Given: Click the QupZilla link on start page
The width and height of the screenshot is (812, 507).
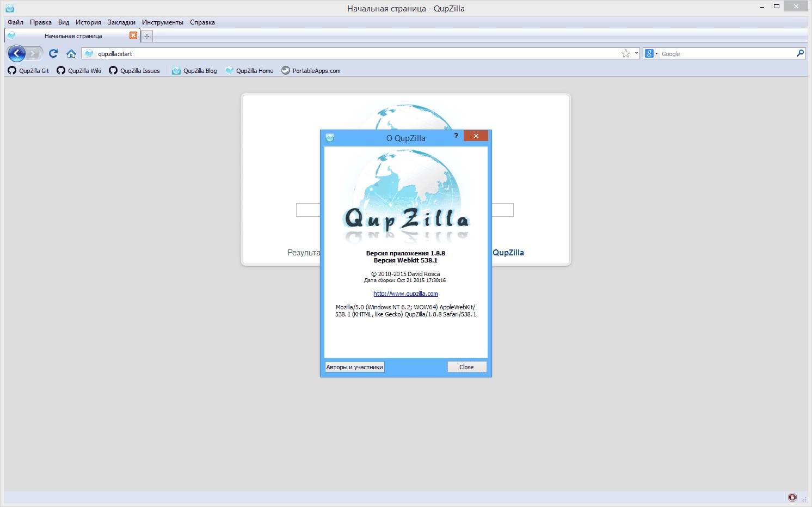Looking at the screenshot, I should (508, 253).
